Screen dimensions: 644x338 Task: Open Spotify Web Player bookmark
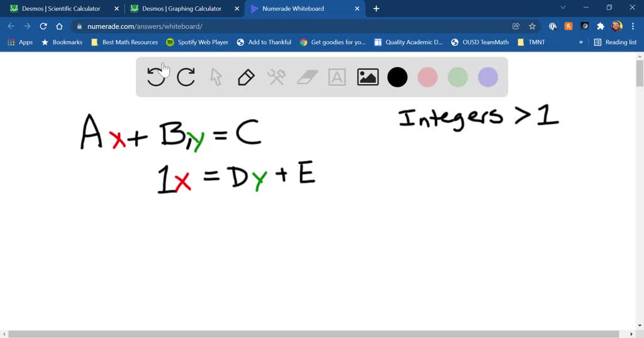197,42
